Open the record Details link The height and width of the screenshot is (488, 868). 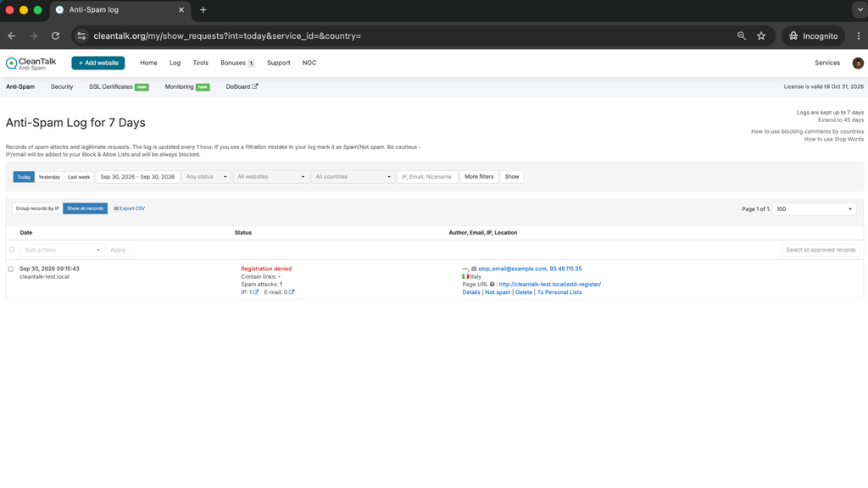pyautogui.click(x=471, y=292)
